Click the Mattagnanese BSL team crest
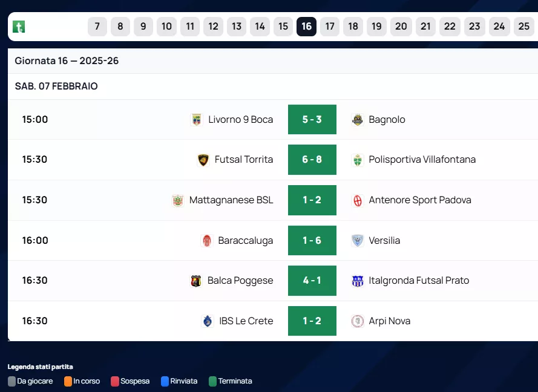538x392 pixels. (x=178, y=200)
